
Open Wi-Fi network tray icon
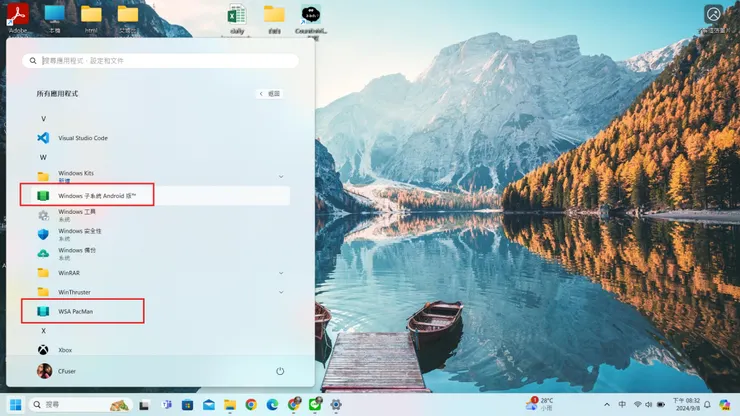pos(638,405)
